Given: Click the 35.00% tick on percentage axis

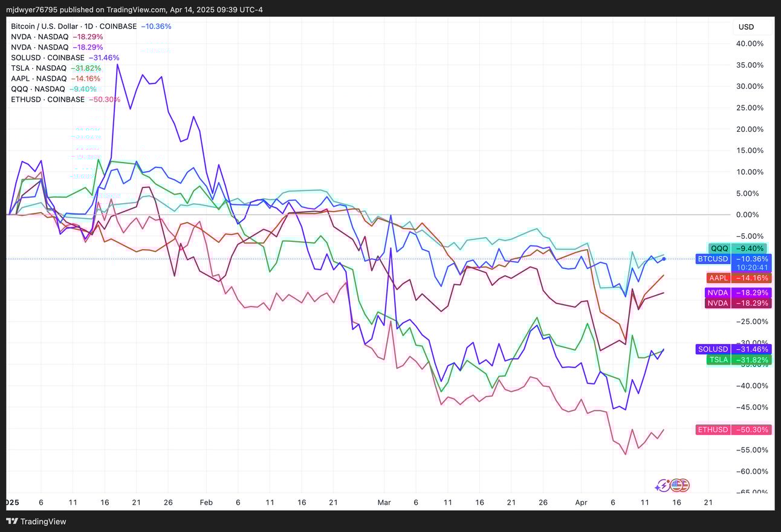Looking at the screenshot, I should coord(751,65).
